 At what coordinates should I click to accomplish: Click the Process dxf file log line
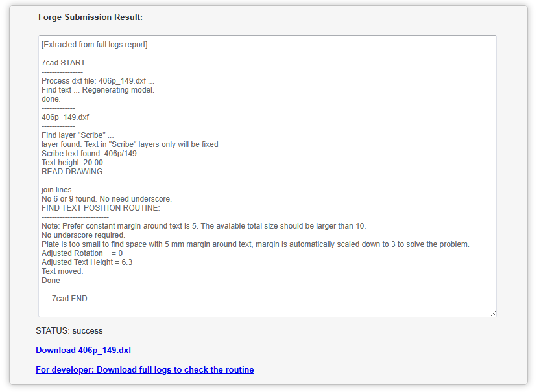click(x=97, y=81)
